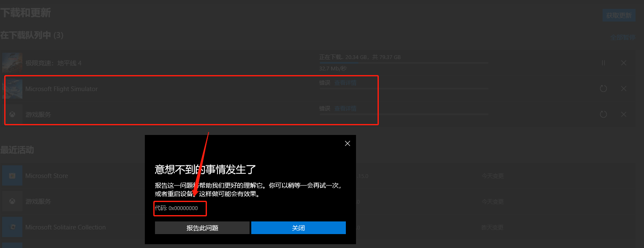Click the 全部暂停 link
This screenshot has width=644, height=248.
point(622,38)
